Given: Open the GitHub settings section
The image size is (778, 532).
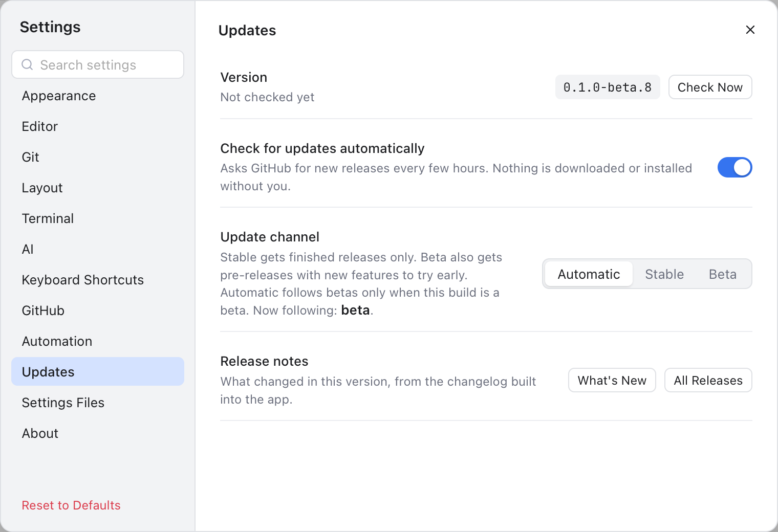Looking at the screenshot, I should pos(98,311).
